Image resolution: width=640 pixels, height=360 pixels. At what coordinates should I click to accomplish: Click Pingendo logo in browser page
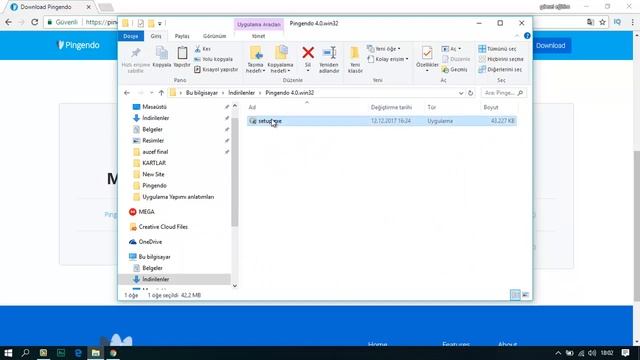pyautogui.click(x=78, y=45)
